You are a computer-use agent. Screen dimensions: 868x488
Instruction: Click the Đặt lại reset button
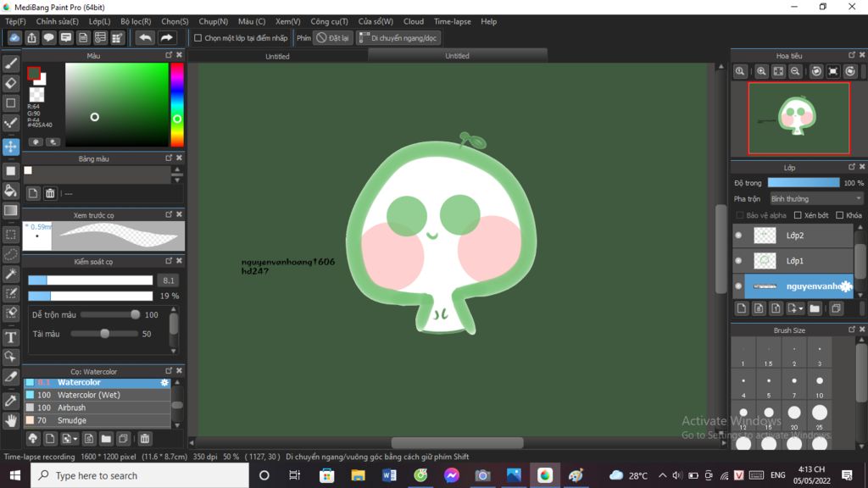click(332, 38)
